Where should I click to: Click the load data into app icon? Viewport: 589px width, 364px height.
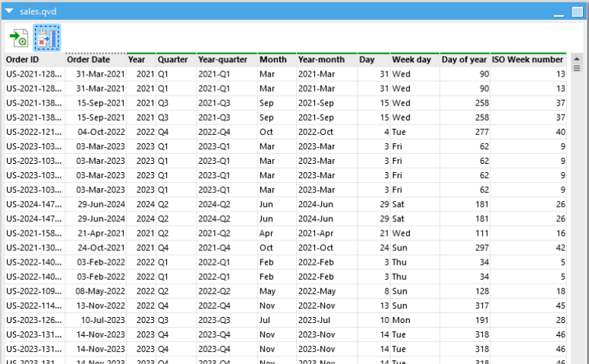(19, 38)
